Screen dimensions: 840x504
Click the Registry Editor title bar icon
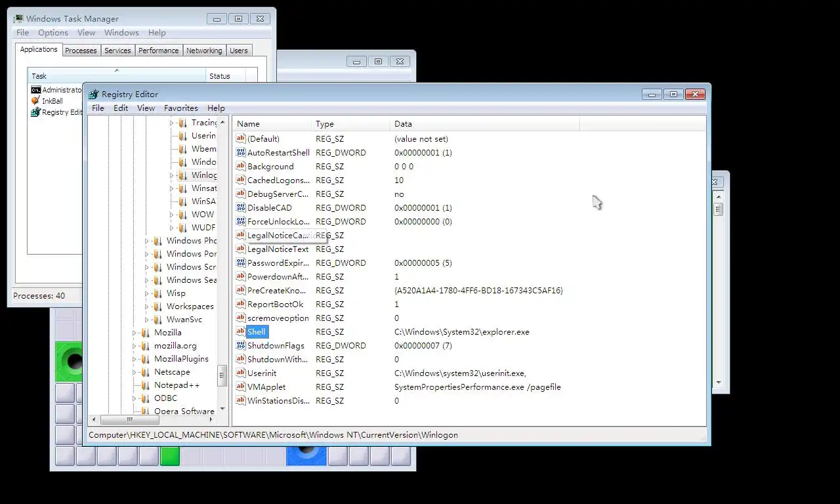(94, 94)
